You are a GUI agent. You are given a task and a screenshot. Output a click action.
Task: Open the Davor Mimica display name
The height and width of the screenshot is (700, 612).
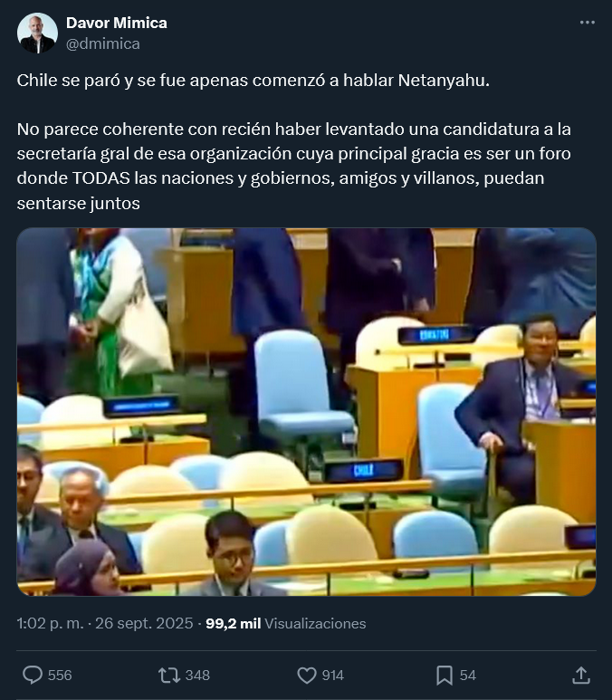point(117,23)
